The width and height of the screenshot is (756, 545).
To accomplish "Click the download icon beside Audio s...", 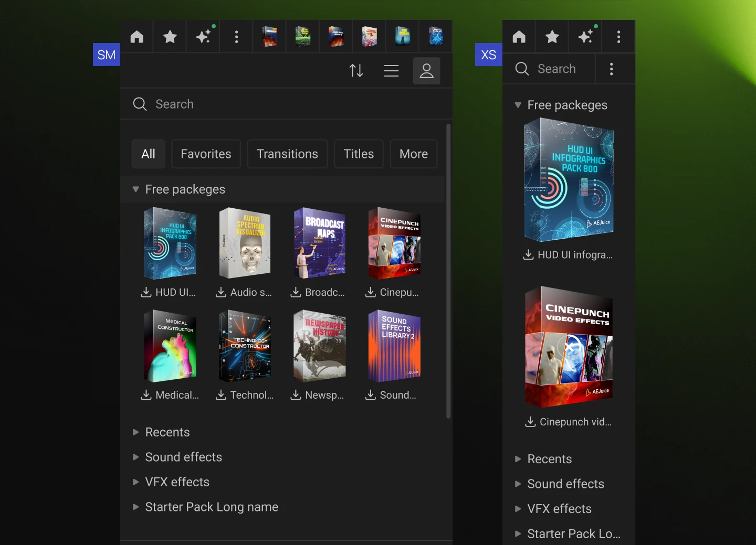I will (221, 292).
